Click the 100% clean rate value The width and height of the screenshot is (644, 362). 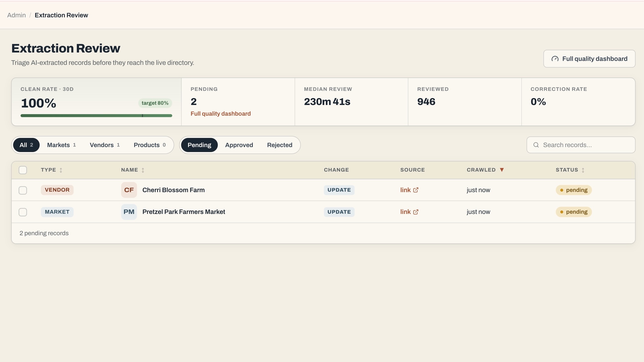38,103
